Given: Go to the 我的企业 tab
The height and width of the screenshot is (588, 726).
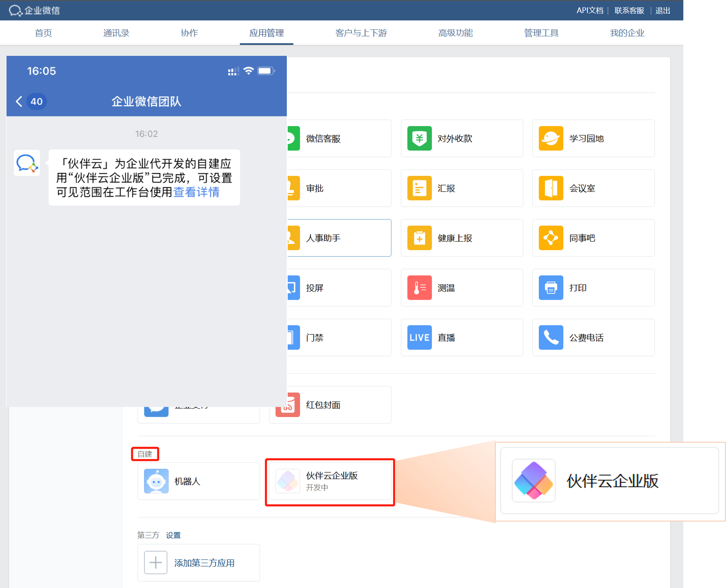Looking at the screenshot, I should [x=627, y=33].
